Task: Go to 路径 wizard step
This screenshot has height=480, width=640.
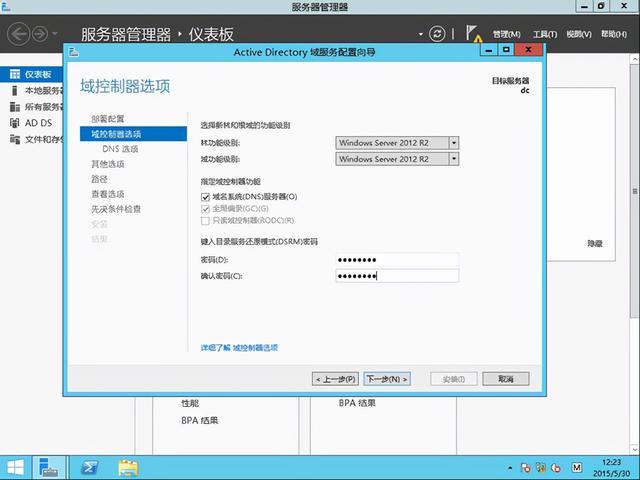Action: point(99,179)
